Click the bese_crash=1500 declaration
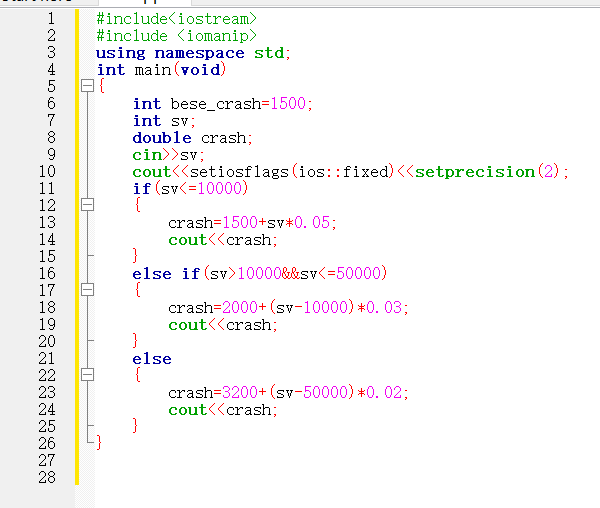The height and width of the screenshot is (508, 600). pyautogui.click(x=223, y=104)
